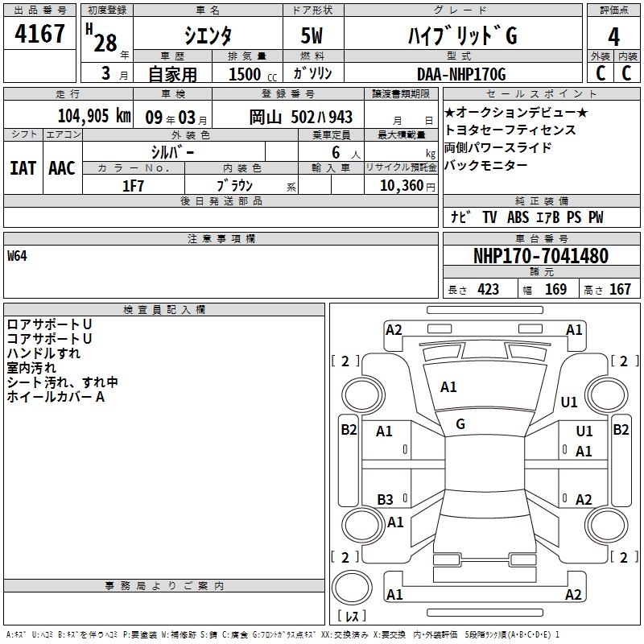Select the B2 mark on the diagram's right side
This screenshot has width=644, height=644.
(x=621, y=430)
